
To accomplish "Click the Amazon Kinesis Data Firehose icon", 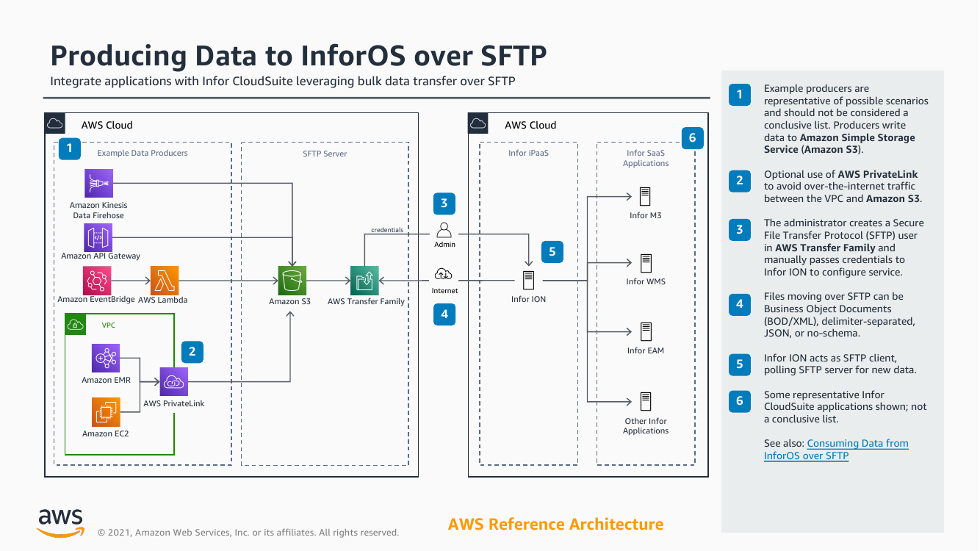I will 98,184.
